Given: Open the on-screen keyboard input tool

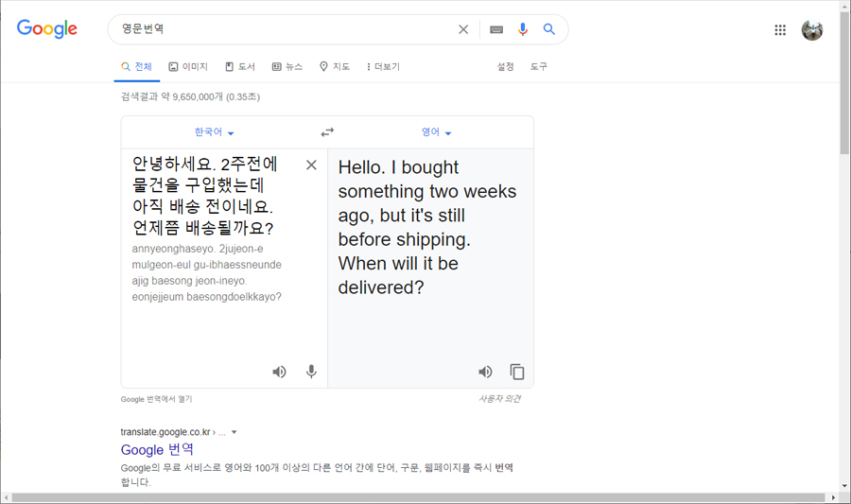Looking at the screenshot, I should pyautogui.click(x=496, y=29).
